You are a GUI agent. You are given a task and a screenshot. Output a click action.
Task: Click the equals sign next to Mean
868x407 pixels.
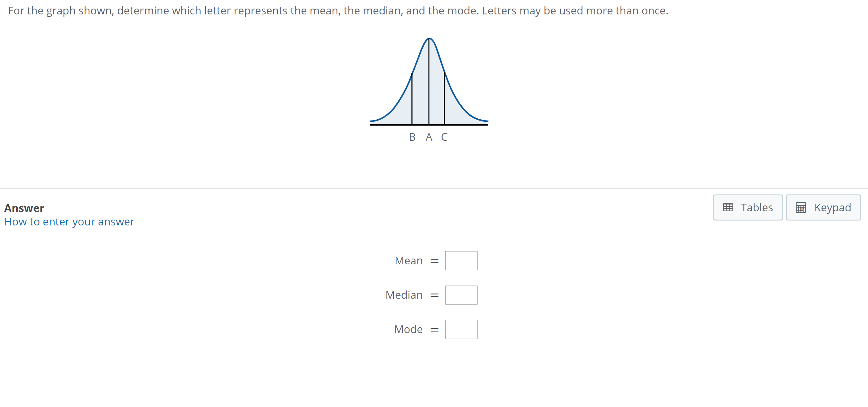[435, 260]
